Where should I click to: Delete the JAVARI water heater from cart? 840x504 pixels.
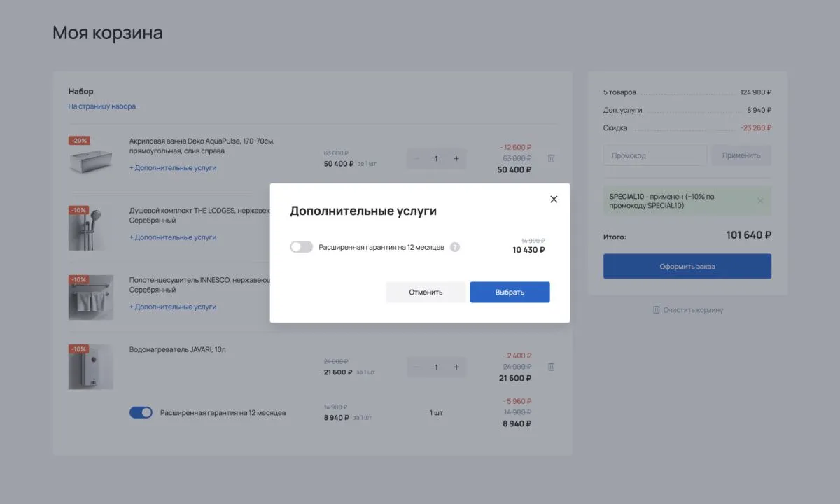[551, 367]
